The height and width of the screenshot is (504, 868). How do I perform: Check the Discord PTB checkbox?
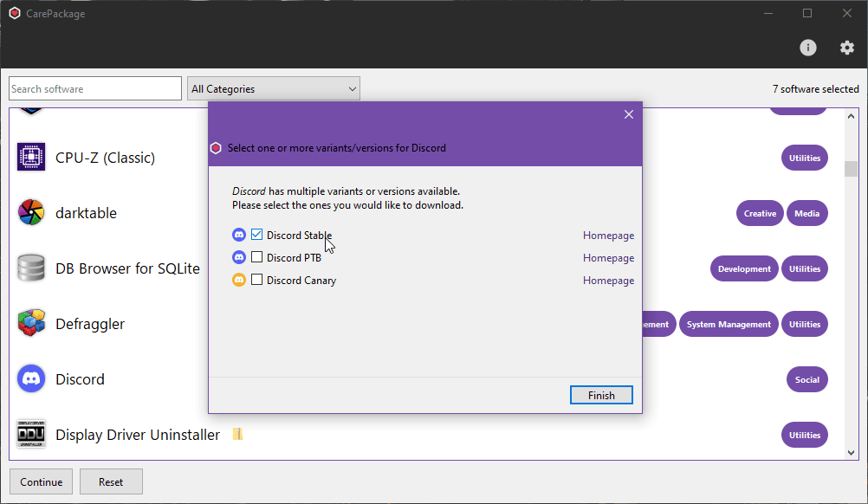point(257,257)
